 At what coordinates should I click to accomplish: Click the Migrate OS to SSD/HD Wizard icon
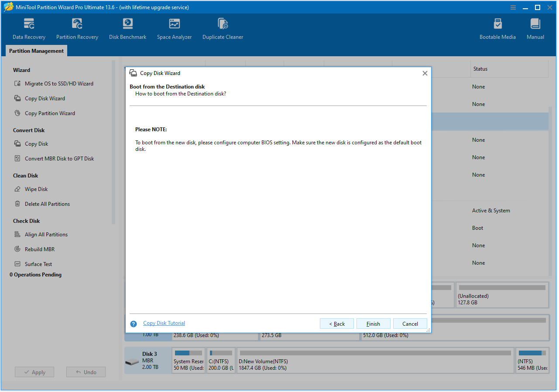17,84
